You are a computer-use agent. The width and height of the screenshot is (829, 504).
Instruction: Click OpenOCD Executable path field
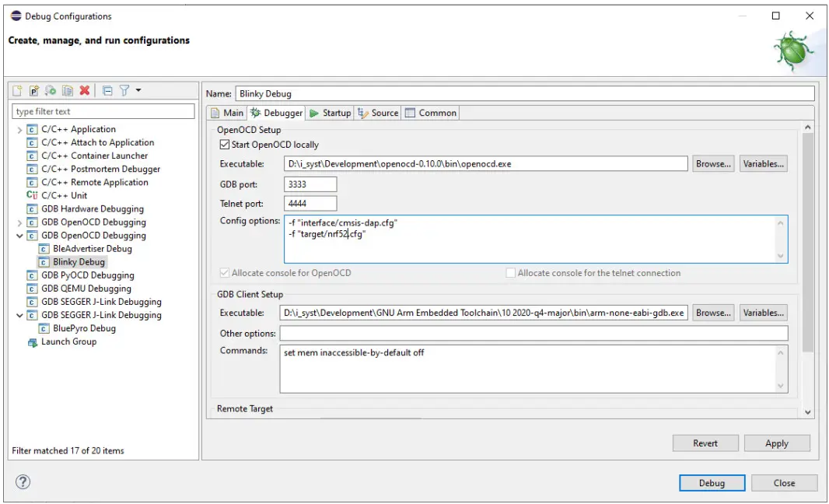pos(485,164)
